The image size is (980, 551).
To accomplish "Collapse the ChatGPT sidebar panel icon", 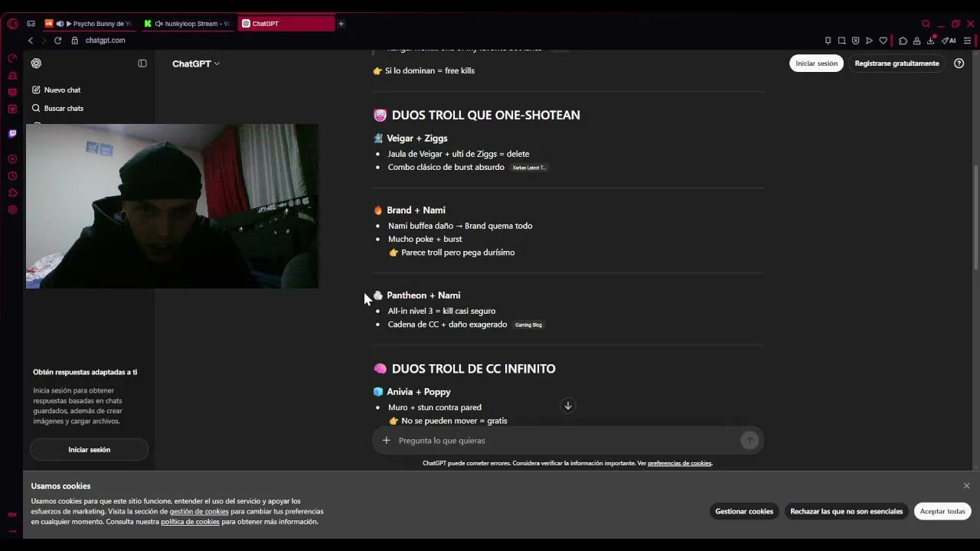I will coord(142,64).
